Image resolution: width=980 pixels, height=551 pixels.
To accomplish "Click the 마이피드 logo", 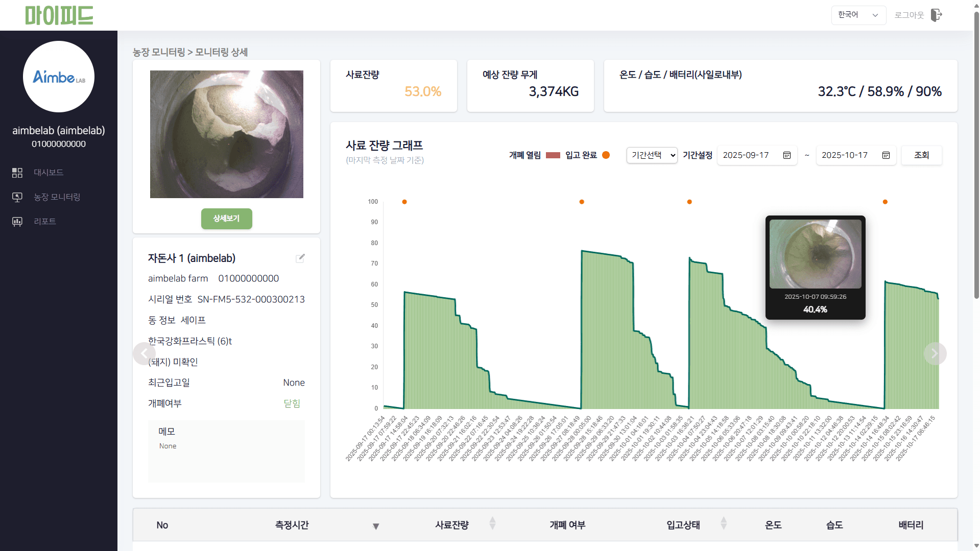I will [59, 15].
